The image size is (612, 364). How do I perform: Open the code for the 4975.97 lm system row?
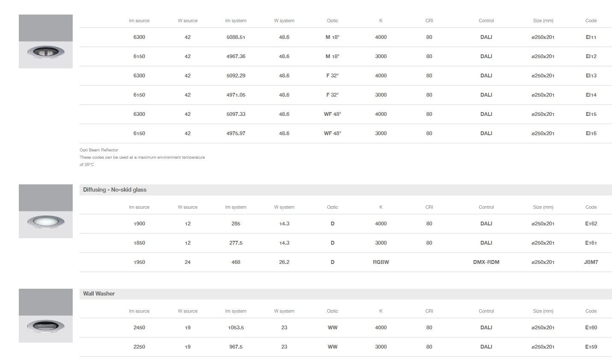tap(591, 133)
